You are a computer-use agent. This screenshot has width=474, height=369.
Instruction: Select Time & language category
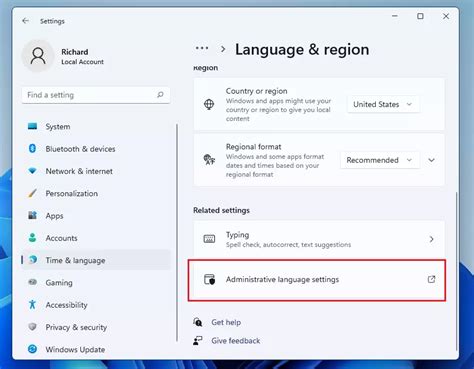pyautogui.click(x=96, y=260)
